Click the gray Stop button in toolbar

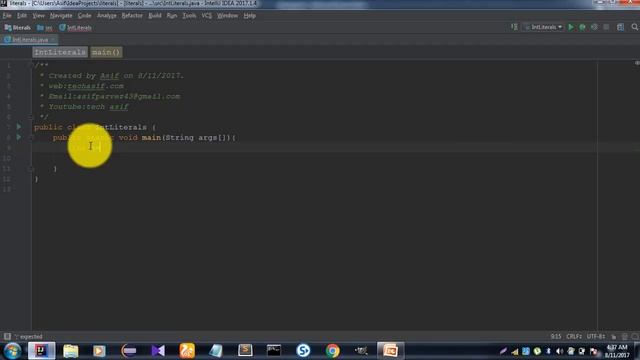point(606,27)
